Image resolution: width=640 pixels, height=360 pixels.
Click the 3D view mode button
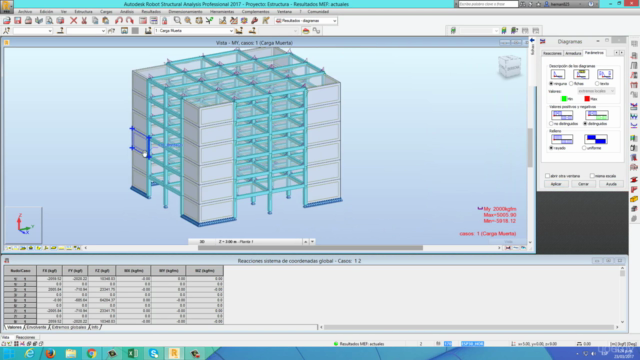(202, 242)
